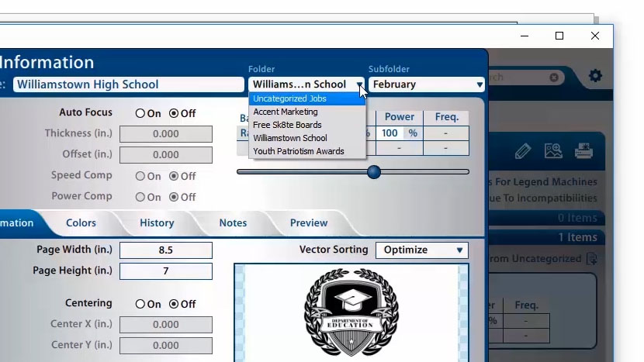This screenshot has height=362, width=644.
Task: Choose Accent Marketing from folder list
Action: click(x=286, y=112)
